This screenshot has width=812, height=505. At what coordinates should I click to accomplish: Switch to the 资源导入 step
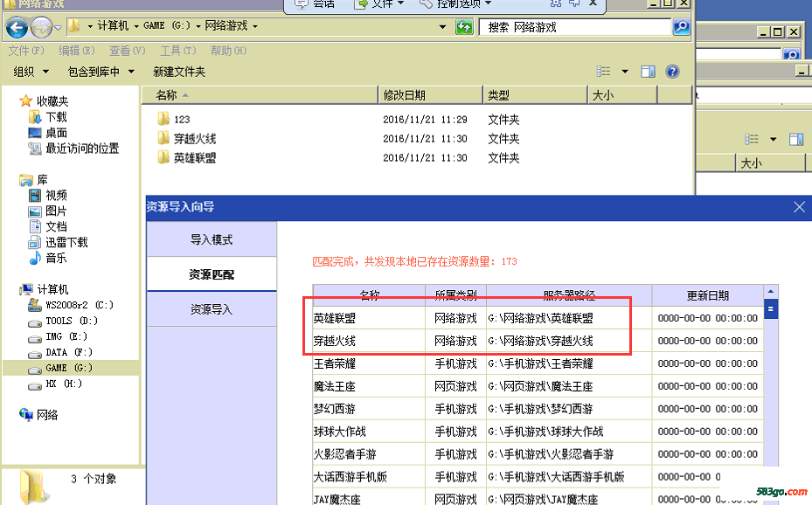pos(212,309)
